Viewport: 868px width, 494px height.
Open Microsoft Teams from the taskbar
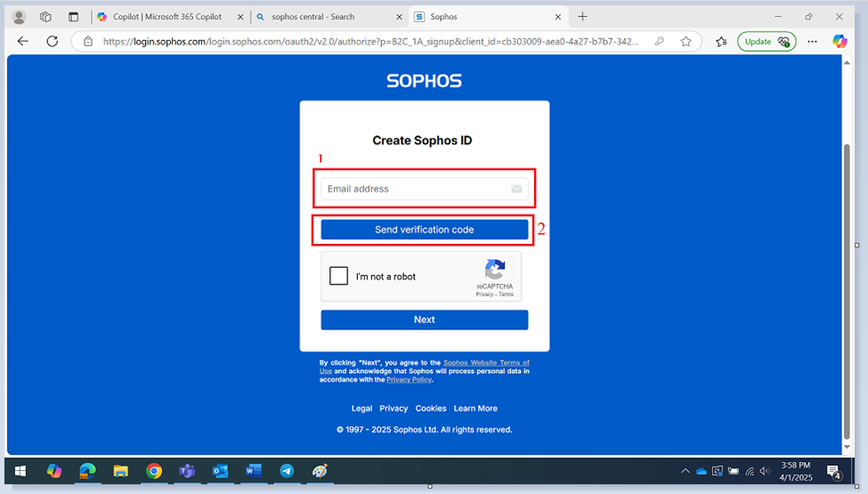187,471
